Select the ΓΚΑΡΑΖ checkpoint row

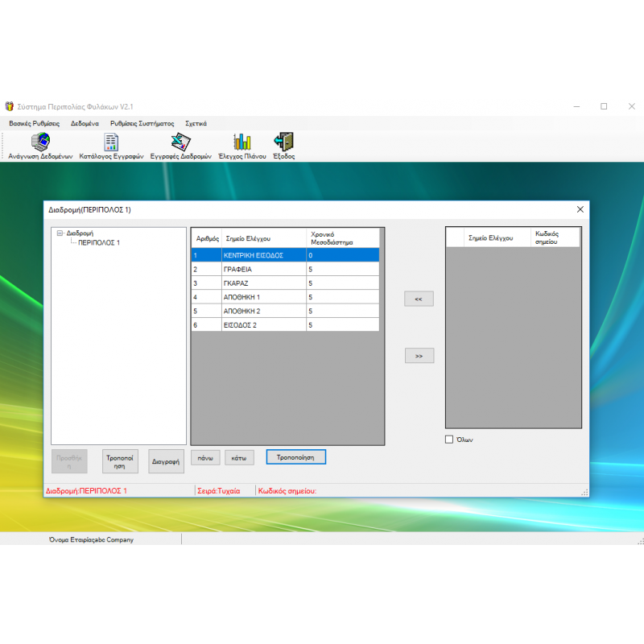[285, 283]
